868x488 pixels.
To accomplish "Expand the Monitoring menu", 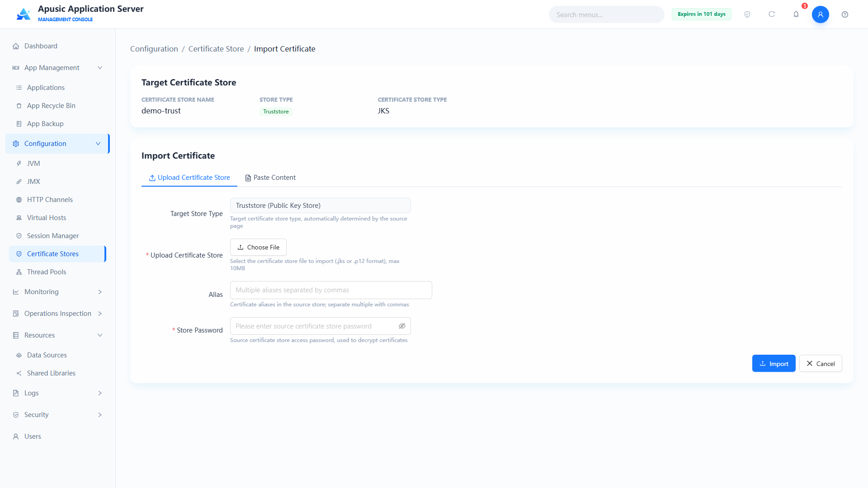I will coord(58,292).
